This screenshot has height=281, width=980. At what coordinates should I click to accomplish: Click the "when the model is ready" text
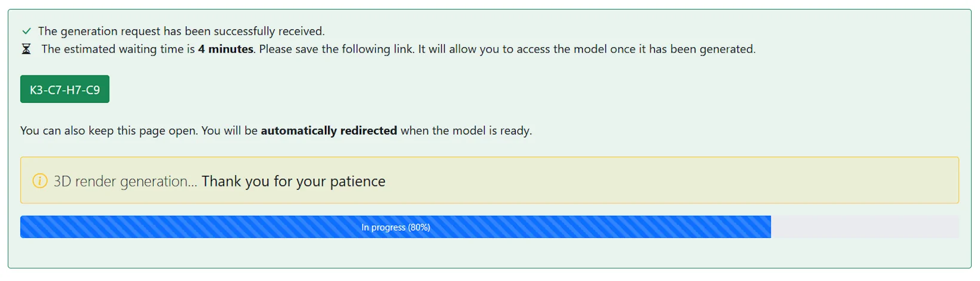[465, 130]
